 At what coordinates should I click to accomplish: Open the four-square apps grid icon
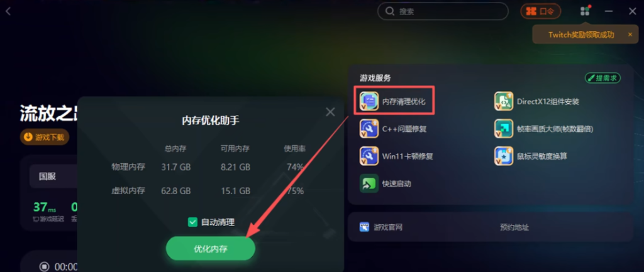585,11
